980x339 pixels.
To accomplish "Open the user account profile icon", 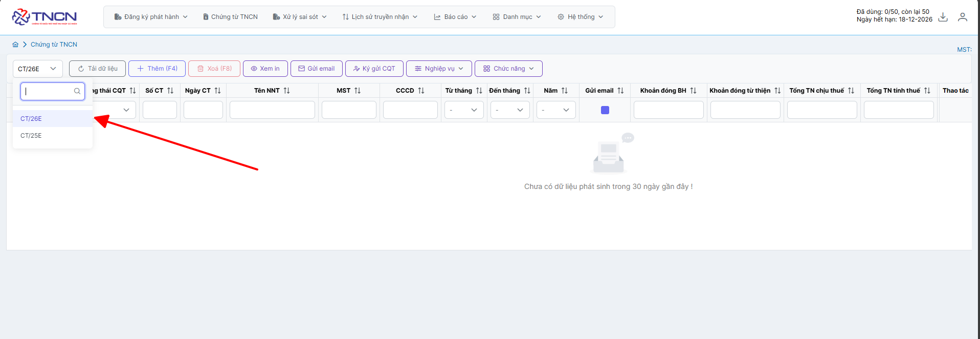I will (x=963, y=17).
